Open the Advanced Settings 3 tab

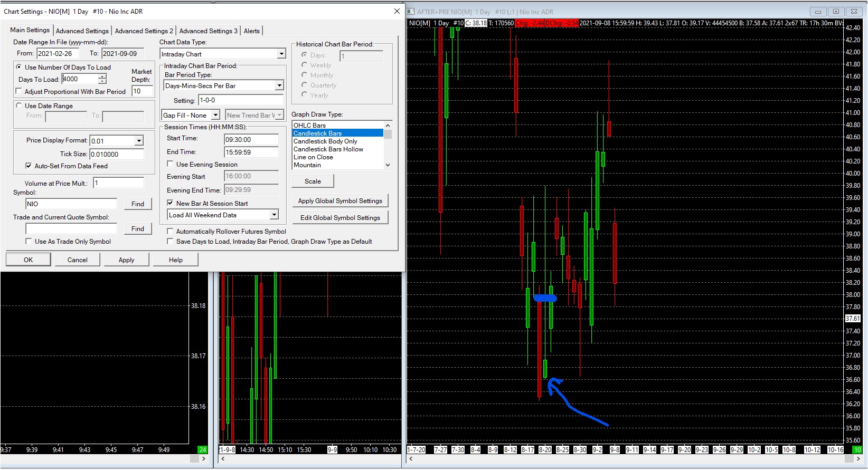point(208,31)
